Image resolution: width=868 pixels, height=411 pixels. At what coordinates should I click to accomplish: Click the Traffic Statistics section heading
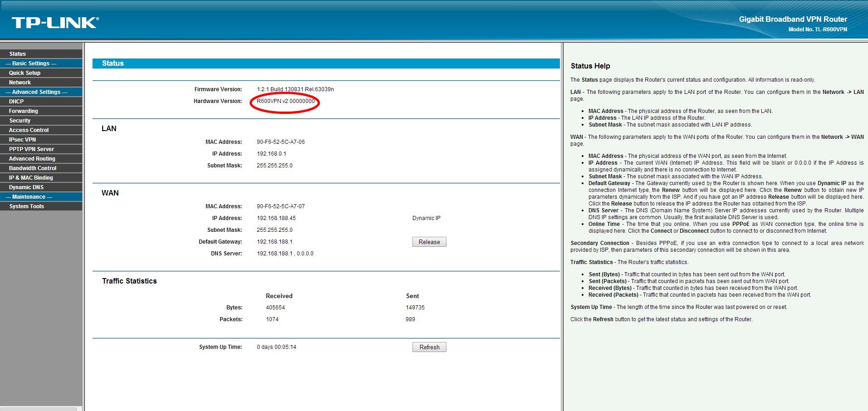coord(129,281)
